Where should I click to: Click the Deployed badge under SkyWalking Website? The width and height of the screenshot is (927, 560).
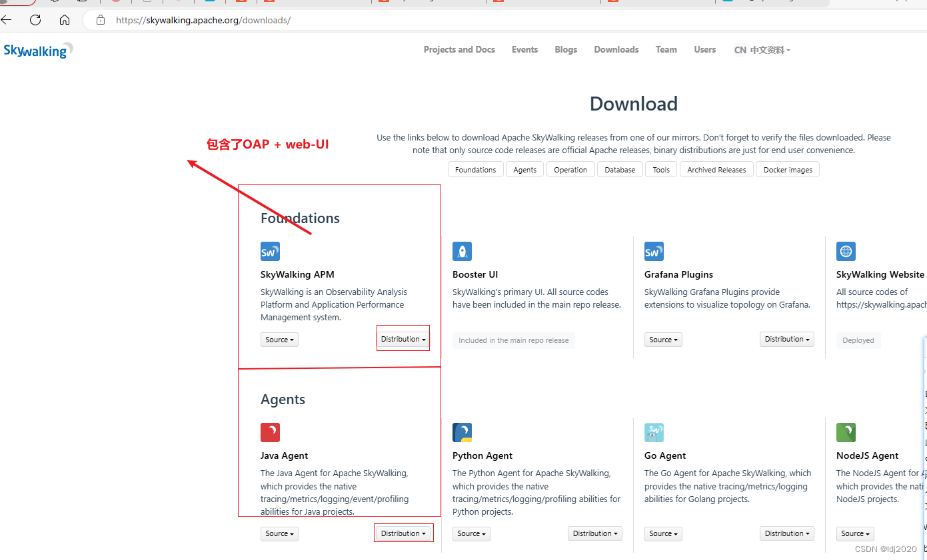point(858,340)
